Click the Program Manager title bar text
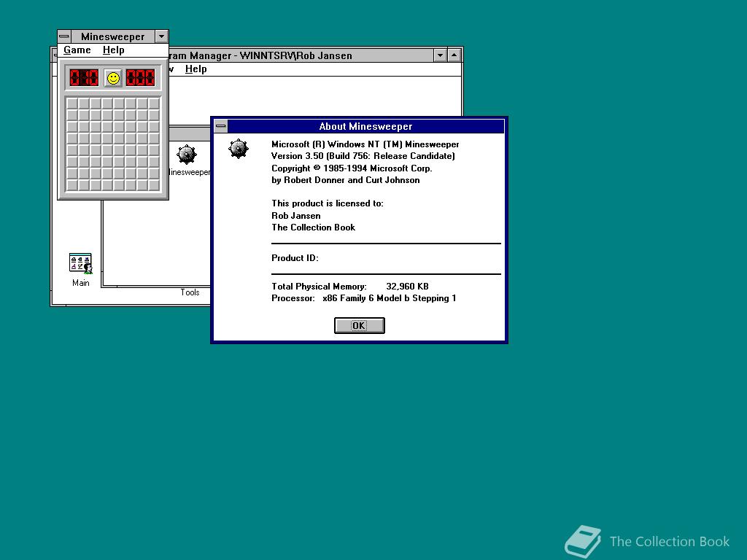Screen dimensions: 747x560 [x=260, y=55]
